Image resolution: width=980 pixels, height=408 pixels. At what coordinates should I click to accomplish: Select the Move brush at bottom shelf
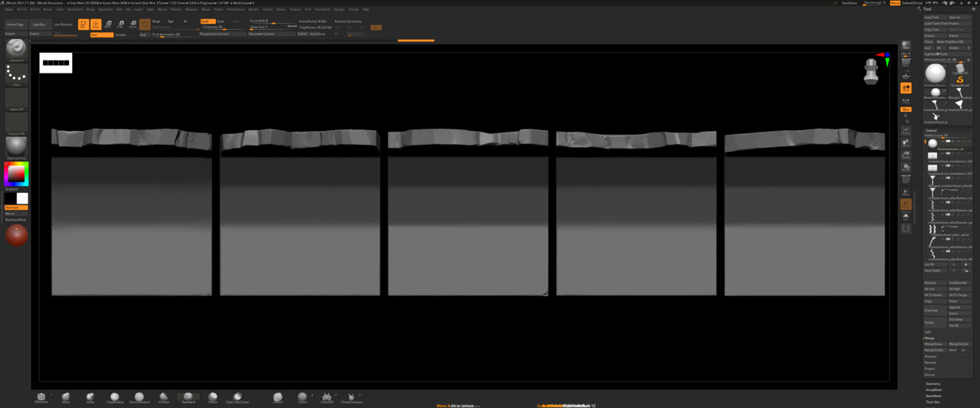click(x=66, y=397)
